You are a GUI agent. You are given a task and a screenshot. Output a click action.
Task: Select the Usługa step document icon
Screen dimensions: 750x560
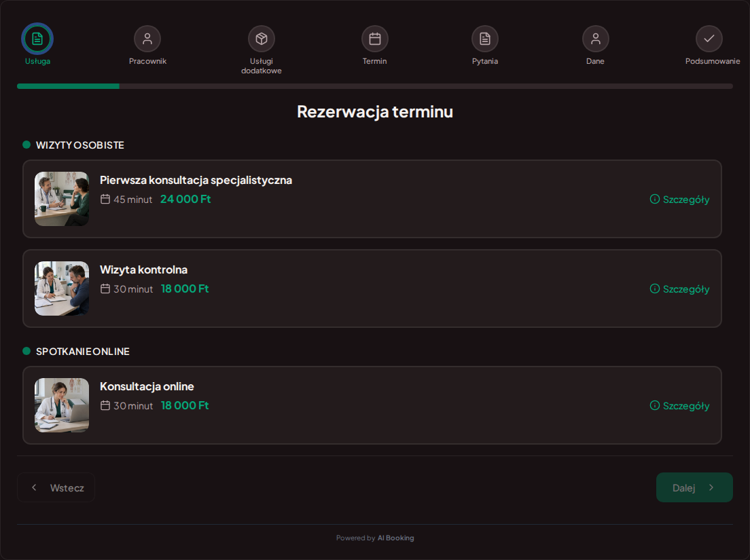(x=37, y=39)
